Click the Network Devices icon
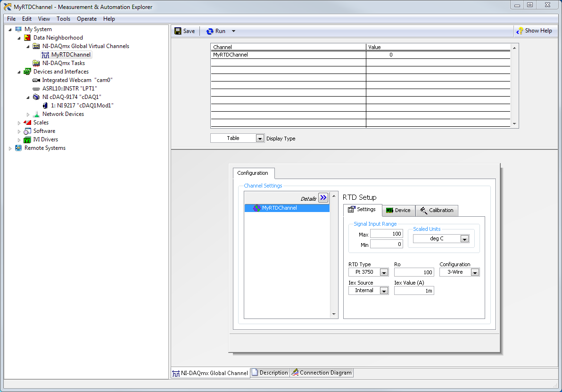Viewport: 562px width, 392px height. click(x=36, y=114)
